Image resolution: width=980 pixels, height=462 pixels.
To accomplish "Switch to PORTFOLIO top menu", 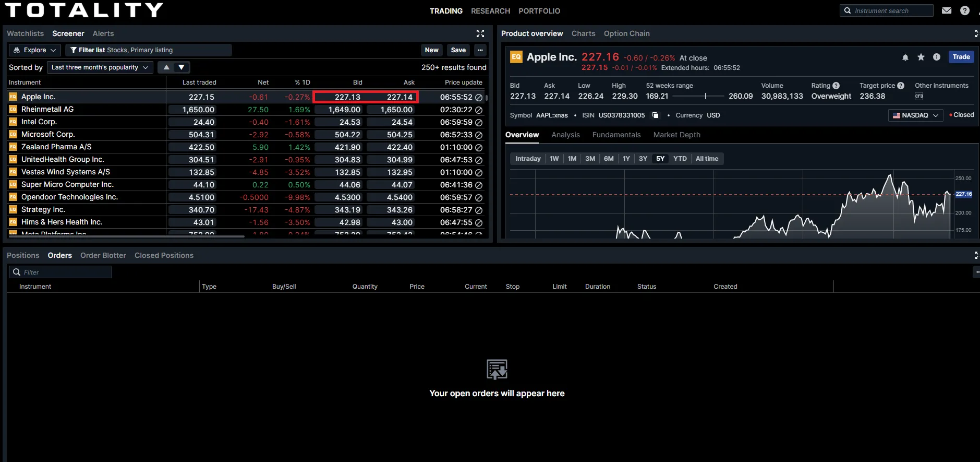I will [x=539, y=11].
